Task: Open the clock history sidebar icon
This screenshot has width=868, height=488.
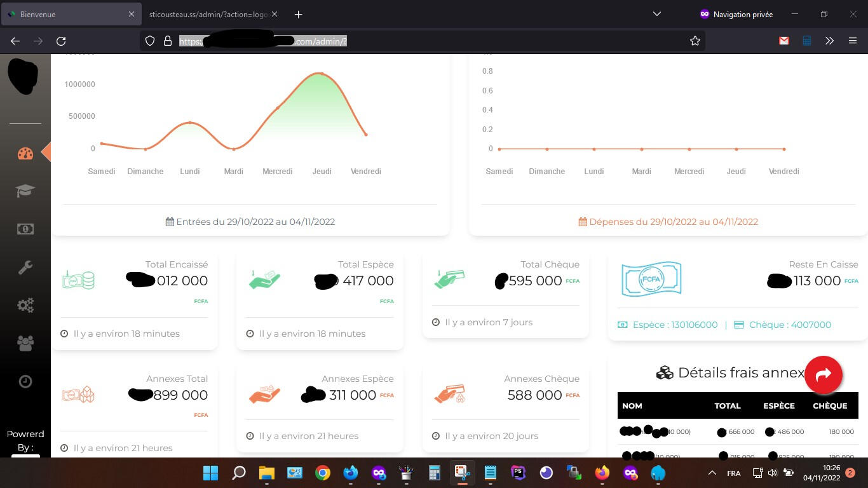Action: pos(25,381)
